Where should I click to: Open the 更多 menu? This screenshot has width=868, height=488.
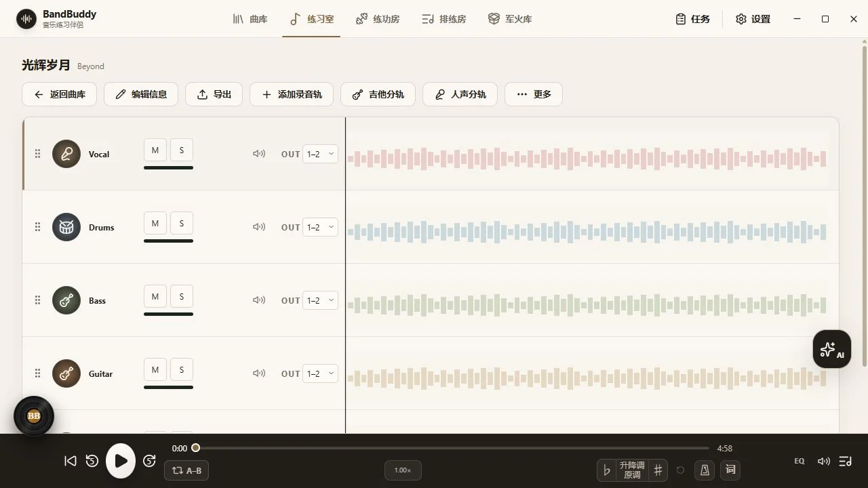point(534,94)
